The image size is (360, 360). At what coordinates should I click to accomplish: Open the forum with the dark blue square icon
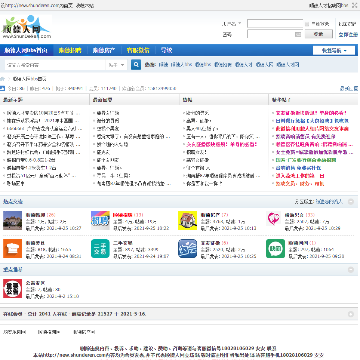pos(187,248)
